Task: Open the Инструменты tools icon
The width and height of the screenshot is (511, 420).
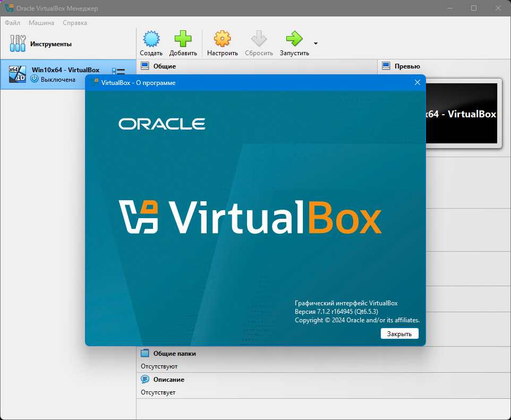Action: (x=18, y=44)
